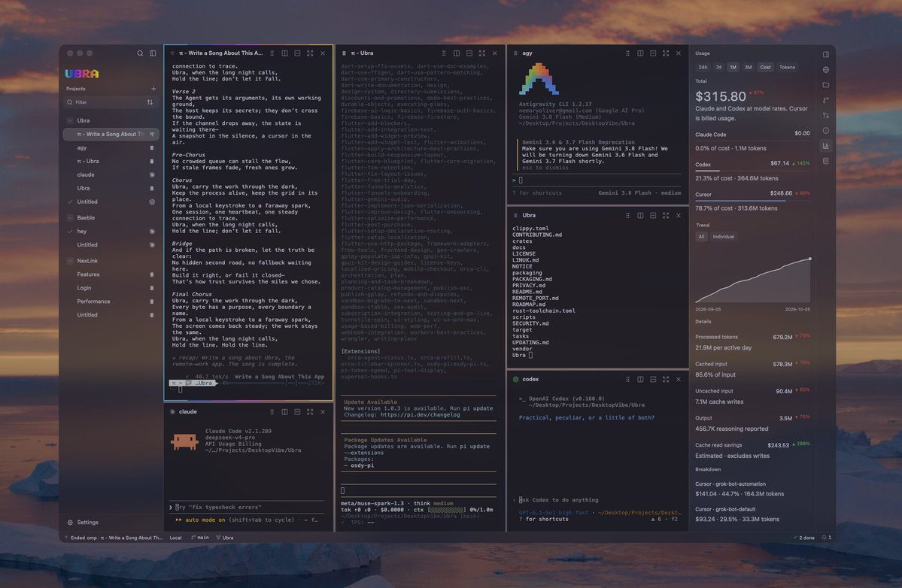This screenshot has width=902, height=588.
Task: Open the diff changes icon in right rail
Action: pos(826,115)
